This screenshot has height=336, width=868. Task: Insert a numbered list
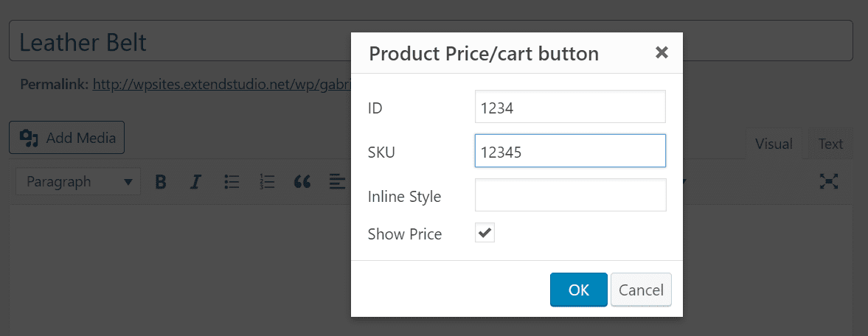[268, 181]
